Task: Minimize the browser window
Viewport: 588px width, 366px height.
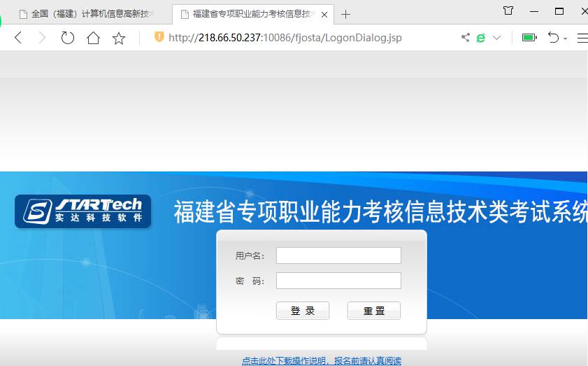Action: click(x=534, y=12)
